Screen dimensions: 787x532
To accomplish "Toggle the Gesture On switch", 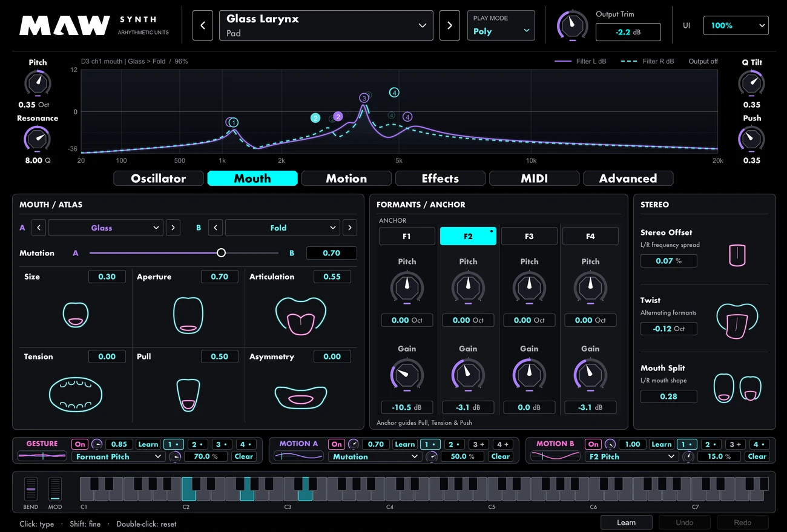I will coord(80,444).
